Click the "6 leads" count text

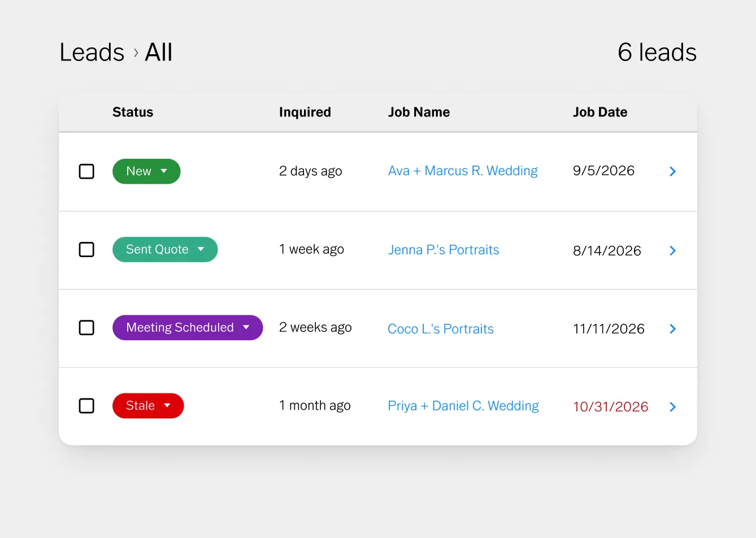tap(657, 53)
